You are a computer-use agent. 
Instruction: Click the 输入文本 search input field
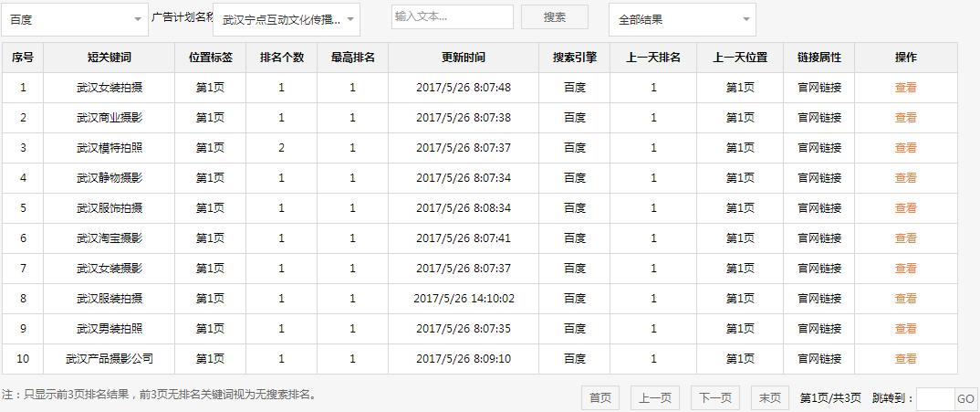point(453,17)
